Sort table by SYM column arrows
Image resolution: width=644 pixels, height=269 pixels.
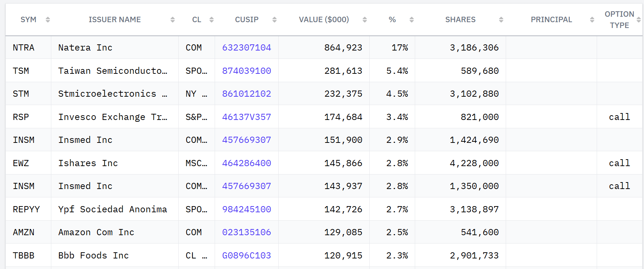(x=48, y=20)
